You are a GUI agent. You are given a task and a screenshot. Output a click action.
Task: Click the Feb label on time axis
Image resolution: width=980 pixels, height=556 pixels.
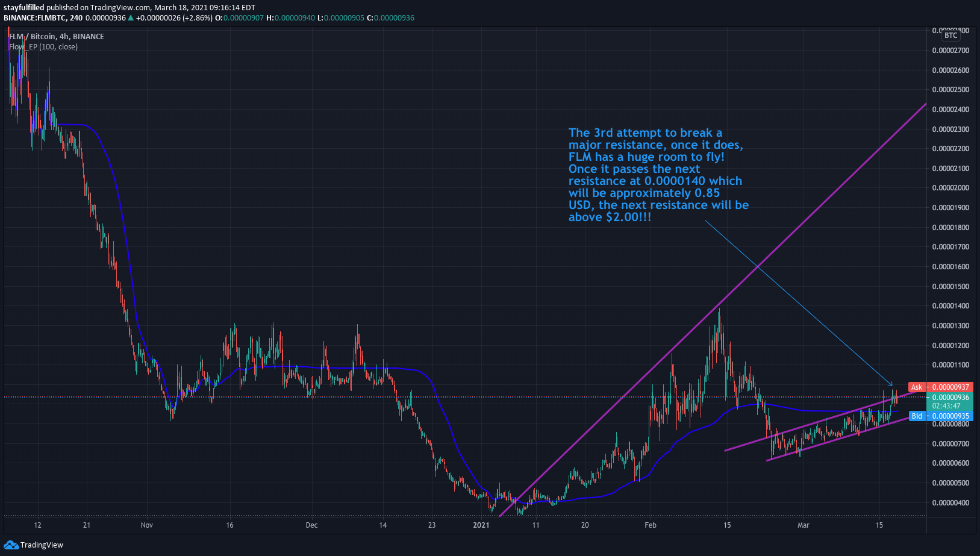[x=651, y=525]
